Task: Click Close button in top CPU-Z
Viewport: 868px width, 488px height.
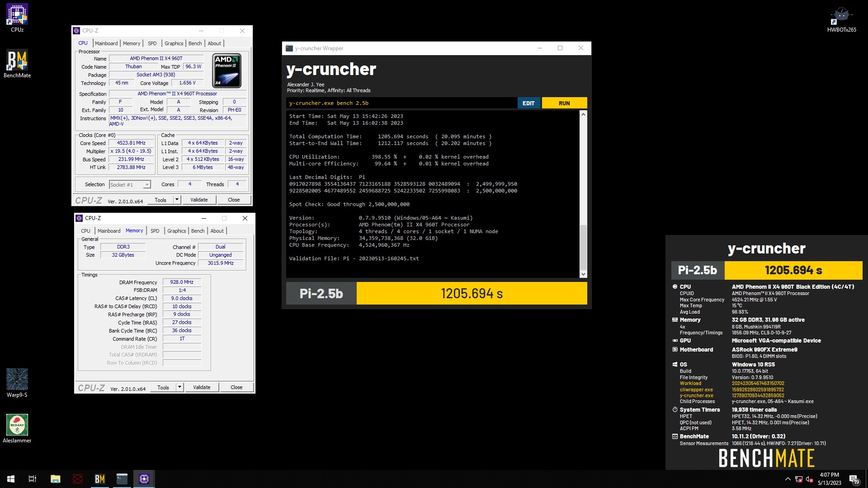Action: click(234, 200)
